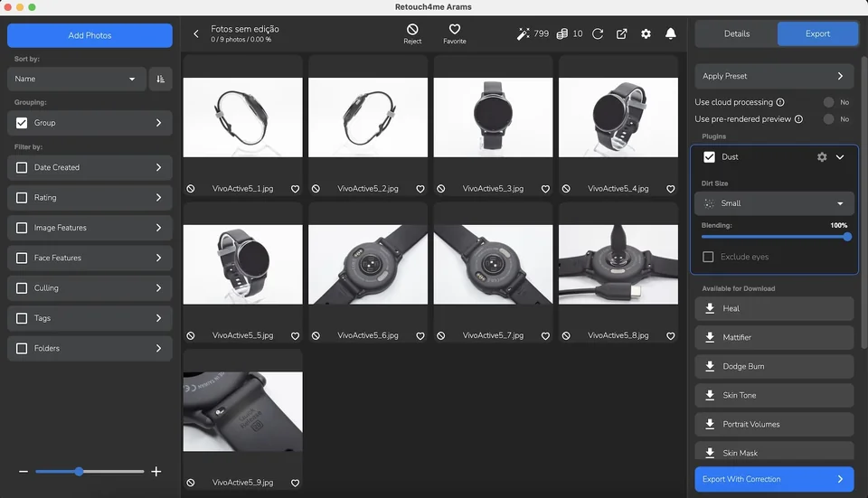This screenshot has width=868, height=498.
Task: Download the Dodge Burn plugin
Action: click(x=710, y=366)
